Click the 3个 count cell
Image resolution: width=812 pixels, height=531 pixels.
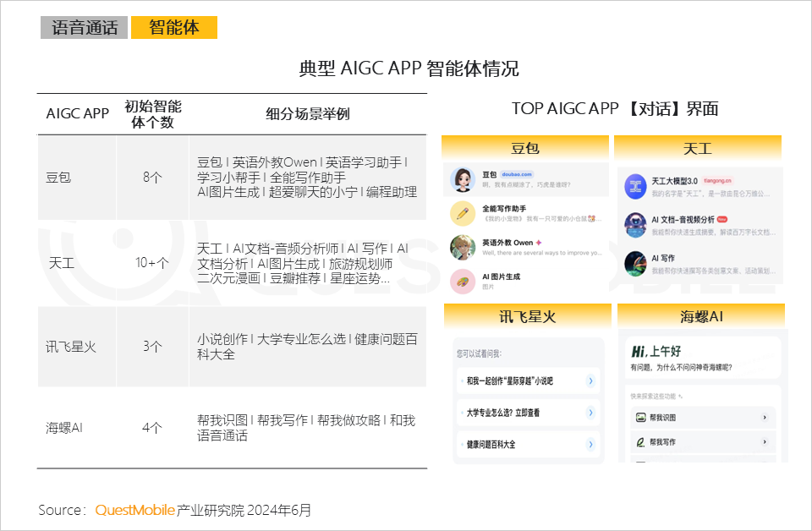point(153,346)
